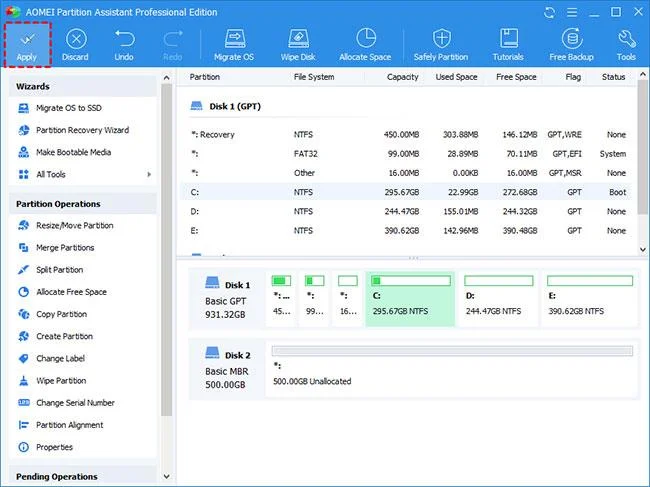Open Allocate Space from the toolbar
The image size is (650, 487).
coord(365,44)
